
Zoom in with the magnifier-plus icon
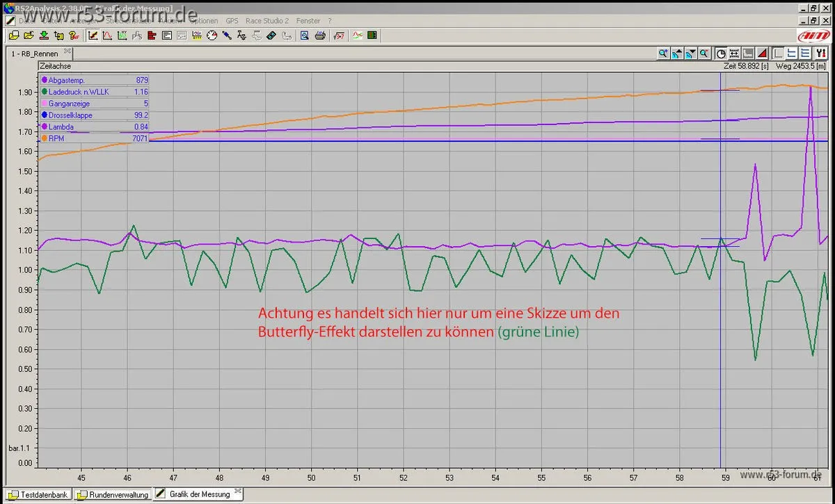click(x=663, y=53)
